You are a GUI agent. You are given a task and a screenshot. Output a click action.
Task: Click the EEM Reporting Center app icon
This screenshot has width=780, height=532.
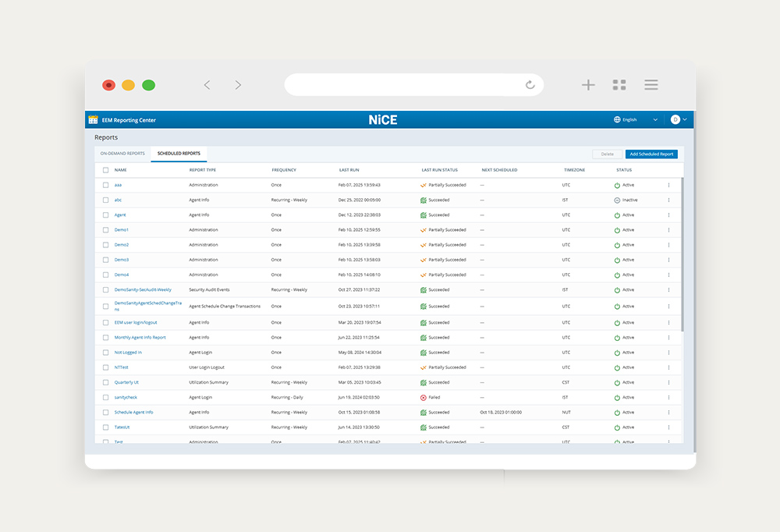tap(91, 119)
